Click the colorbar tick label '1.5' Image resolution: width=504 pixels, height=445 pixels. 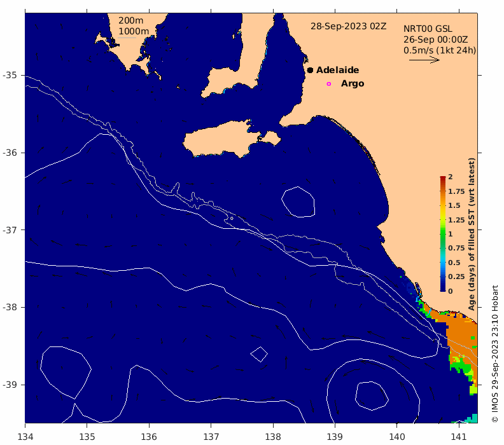(454, 205)
